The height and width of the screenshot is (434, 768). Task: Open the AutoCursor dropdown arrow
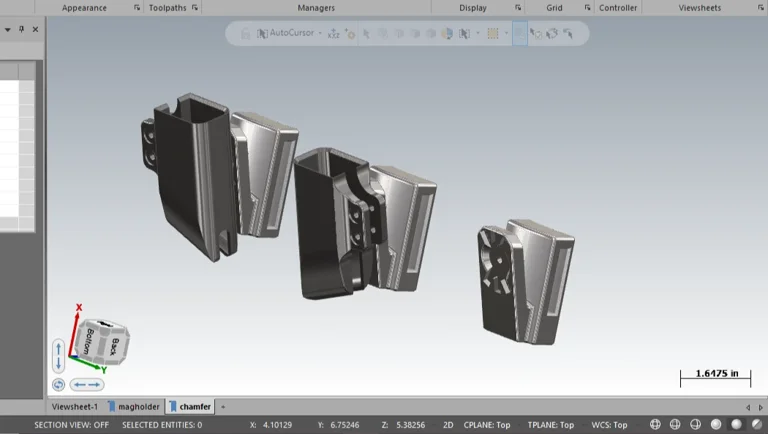[320, 33]
